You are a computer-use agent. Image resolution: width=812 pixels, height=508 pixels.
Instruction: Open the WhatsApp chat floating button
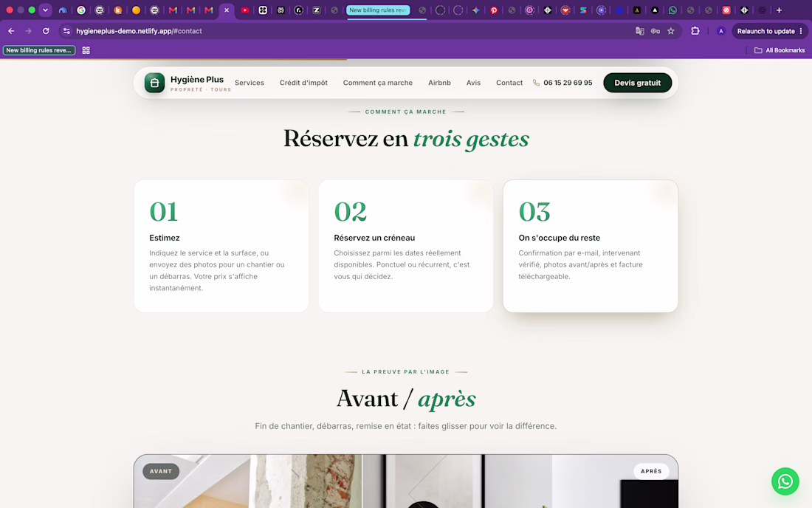(x=785, y=481)
